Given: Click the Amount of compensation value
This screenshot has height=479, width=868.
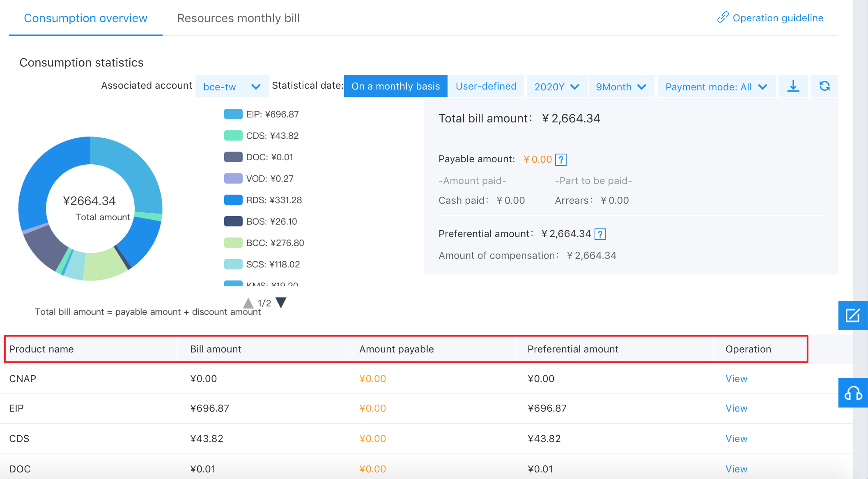Looking at the screenshot, I should 591,256.
